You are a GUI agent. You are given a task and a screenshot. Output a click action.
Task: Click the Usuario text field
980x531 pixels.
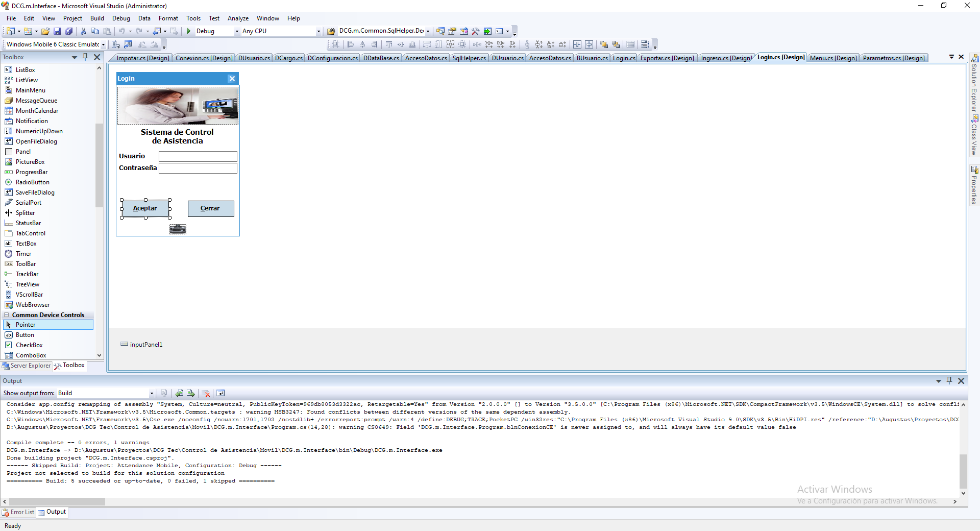198,156
